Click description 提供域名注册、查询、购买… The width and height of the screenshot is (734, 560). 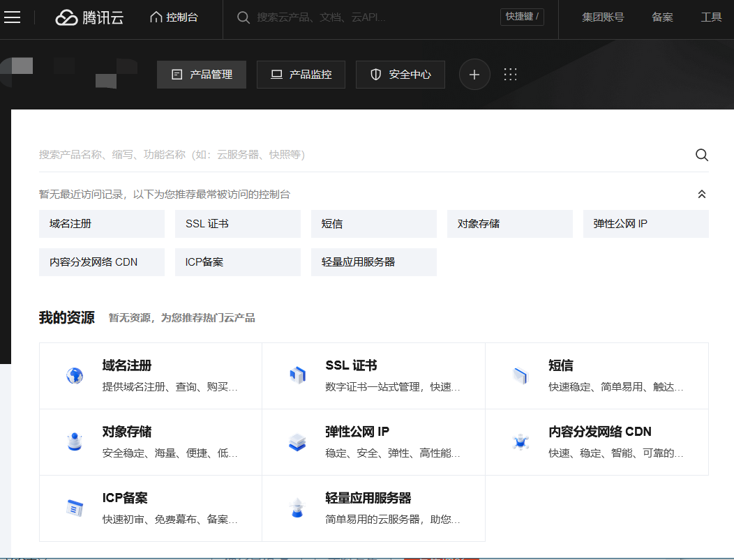170,387
